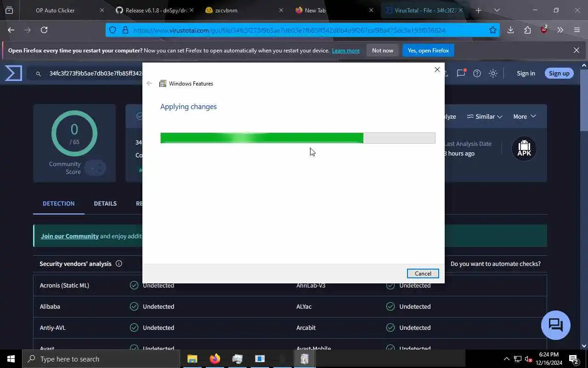588x368 pixels.
Task: Click Undetected checkmark in Alibaba row
Action: (134, 306)
